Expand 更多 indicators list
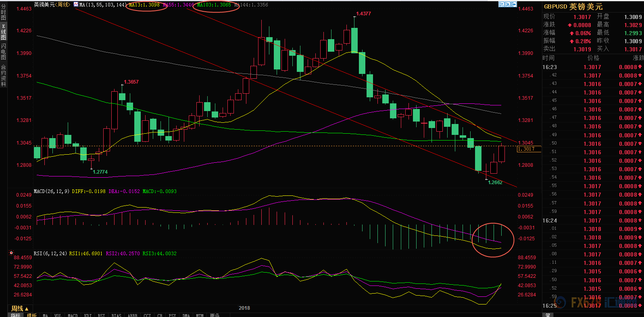Screen dimensions: 644x317 pyautogui.click(x=215, y=315)
